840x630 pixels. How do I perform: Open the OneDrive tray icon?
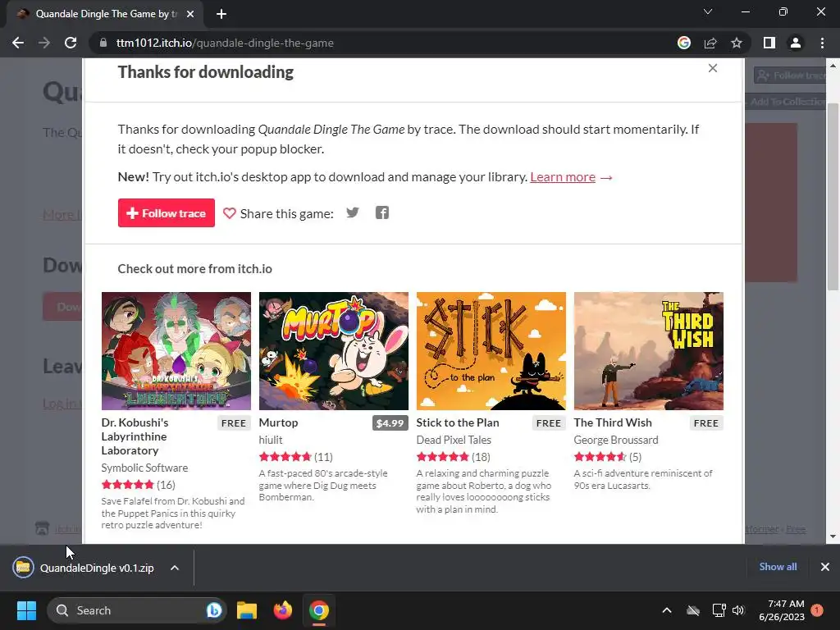tap(693, 610)
